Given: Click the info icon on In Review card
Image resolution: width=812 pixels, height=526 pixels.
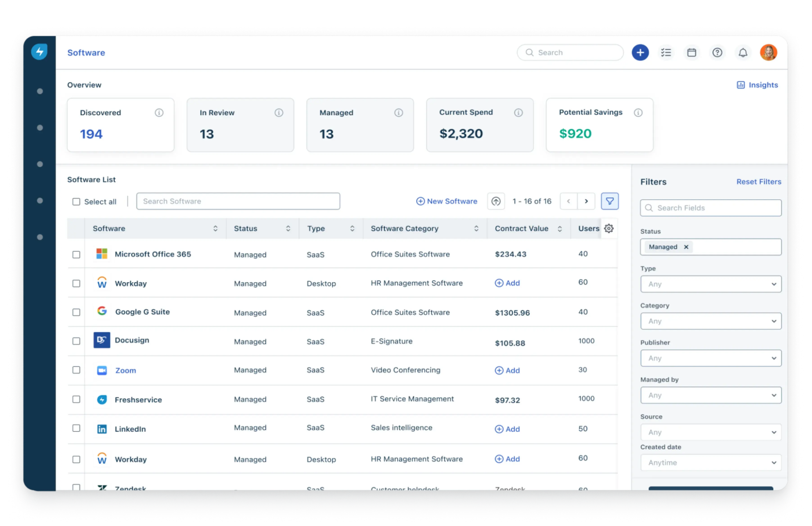Looking at the screenshot, I should [x=279, y=113].
